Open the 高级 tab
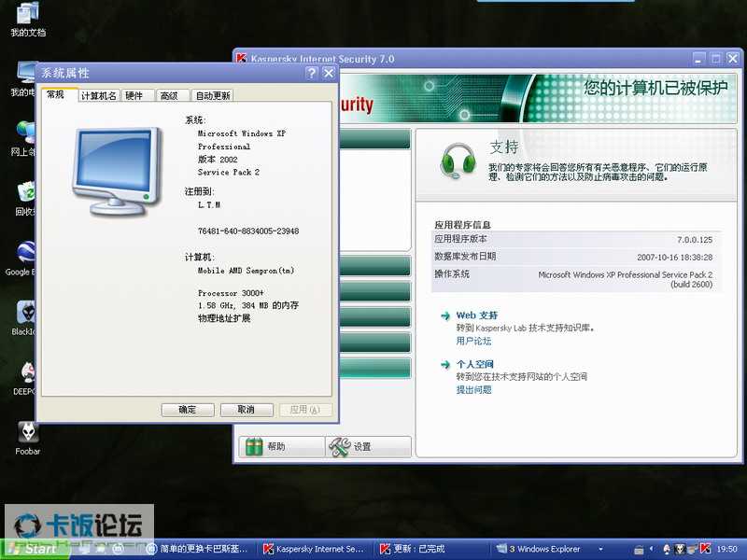 [x=171, y=96]
